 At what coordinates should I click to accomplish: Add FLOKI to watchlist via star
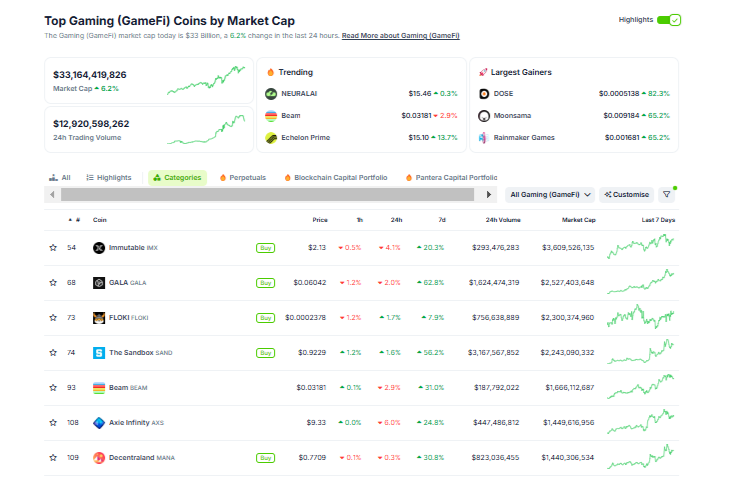[x=53, y=318]
